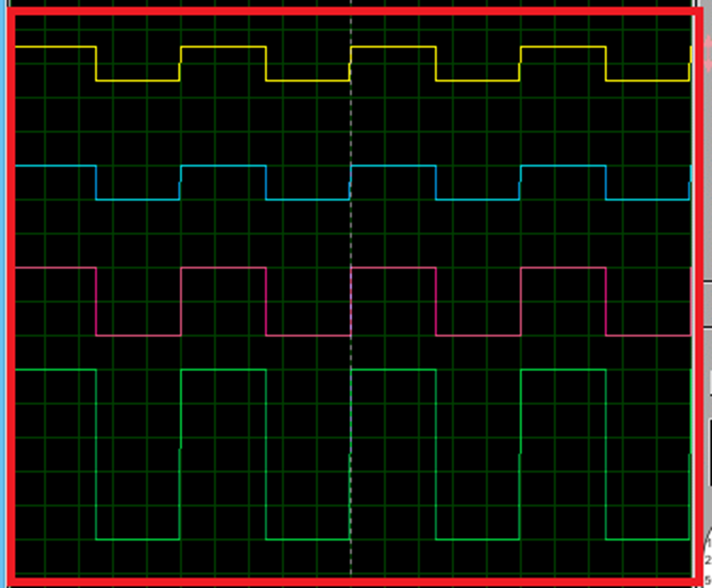712x588 pixels.
Task: Click the low level of the green pulse
Action: coord(139,539)
